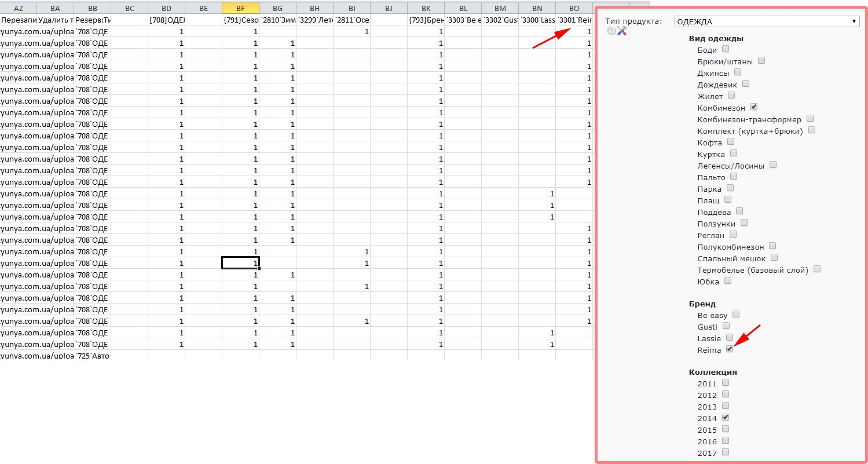Click the {791}Сезон header cell
This screenshot has width=868, height=464.
pyautogui.click(x=240, y=20)
